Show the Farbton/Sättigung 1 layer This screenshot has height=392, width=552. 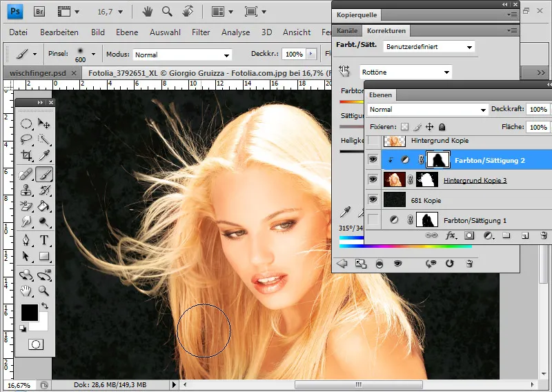[x=373, y=220]
